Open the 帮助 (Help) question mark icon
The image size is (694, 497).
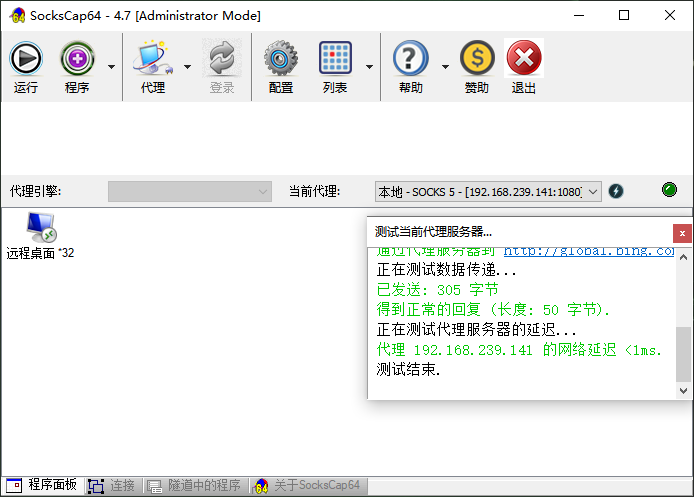411,58
